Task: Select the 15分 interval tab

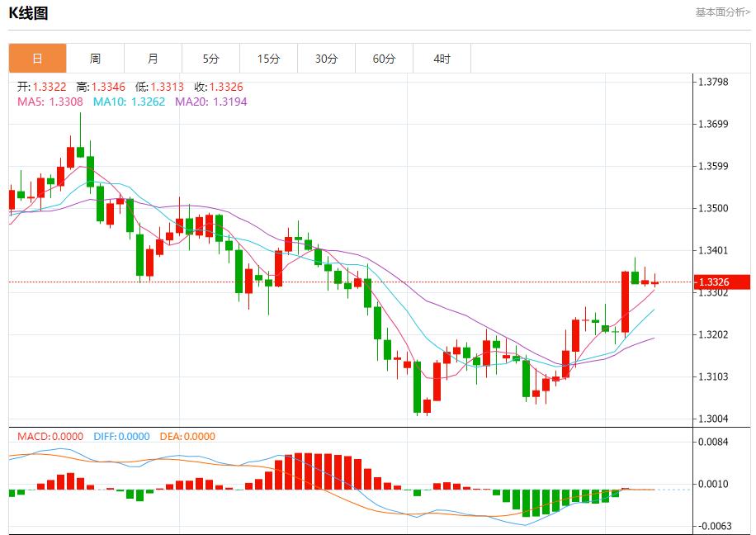Action: coord(268,59)
